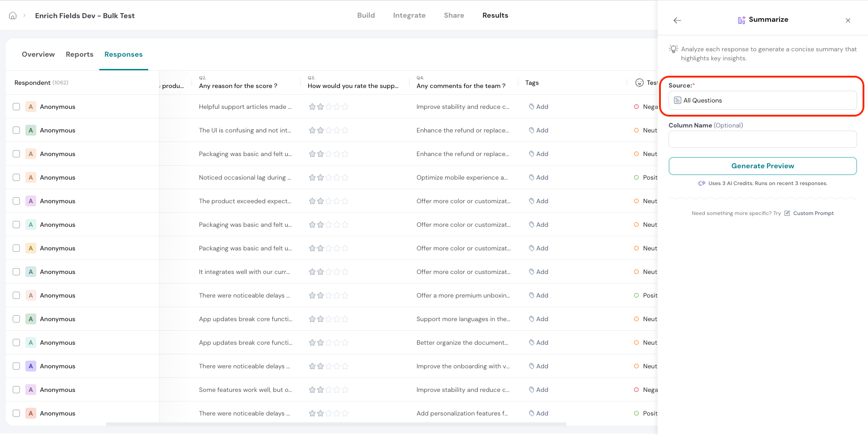
Task: Click the lightbulb insight icon
Action: coord(674,49)
